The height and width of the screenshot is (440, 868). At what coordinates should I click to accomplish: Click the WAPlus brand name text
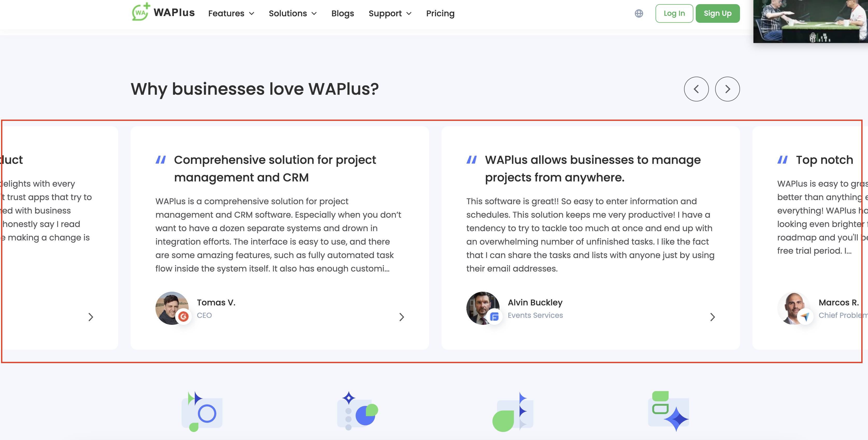[x=174, y=12]
